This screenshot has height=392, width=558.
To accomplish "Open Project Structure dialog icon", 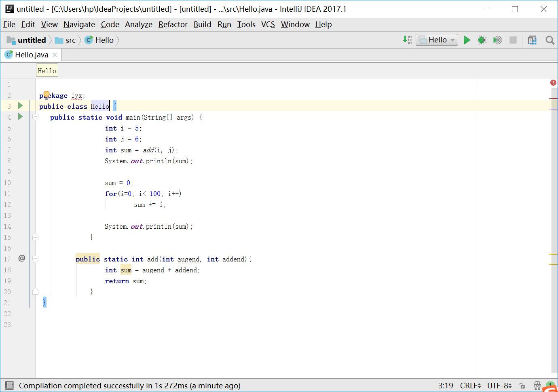I will [532, 40].
